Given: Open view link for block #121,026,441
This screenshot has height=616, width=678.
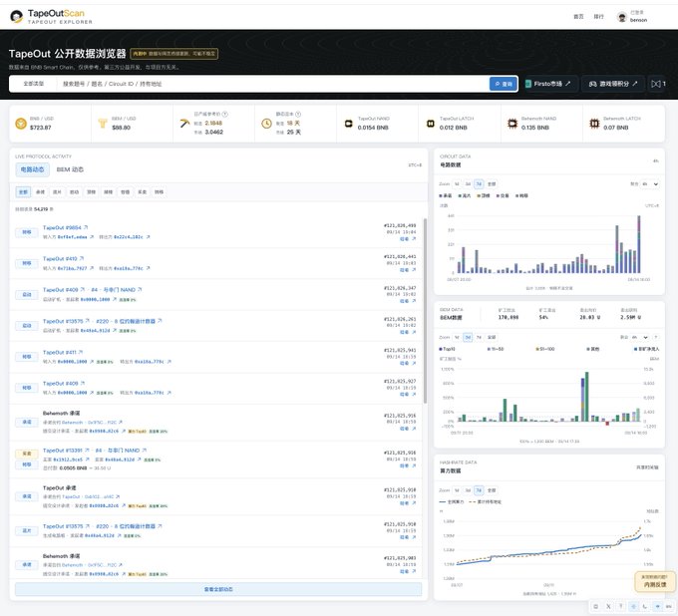Looking at the screenshot, I should [408, 270].
